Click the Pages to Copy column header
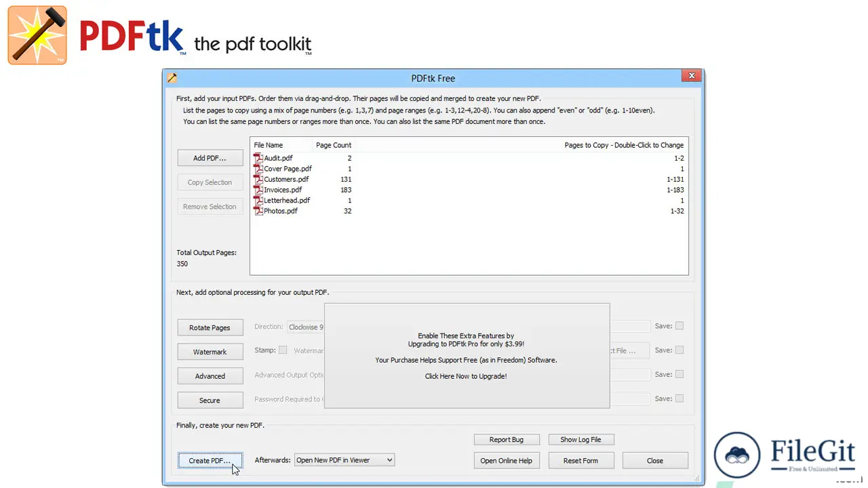 [624, 145]
